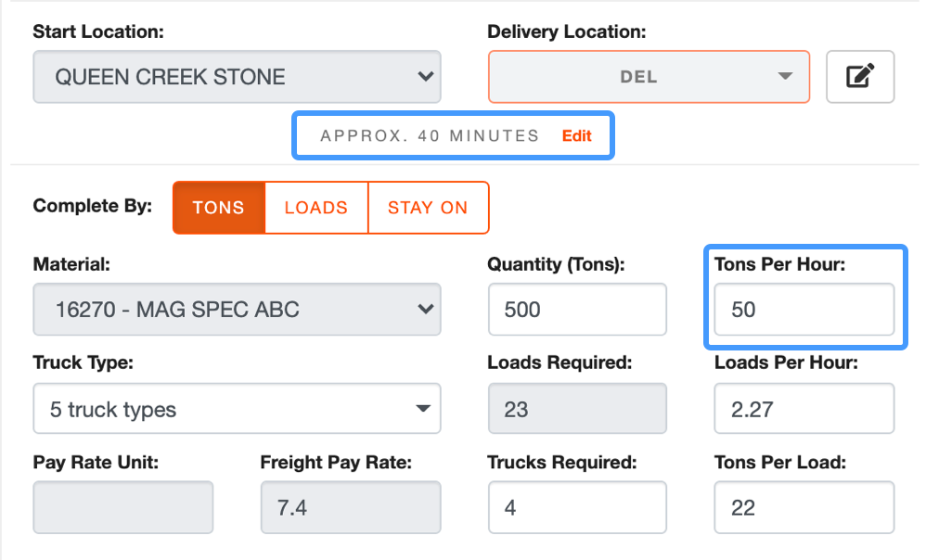Select TONS as completion method
The width and height of the screenshot is (926, 560).
coord(218,208)
